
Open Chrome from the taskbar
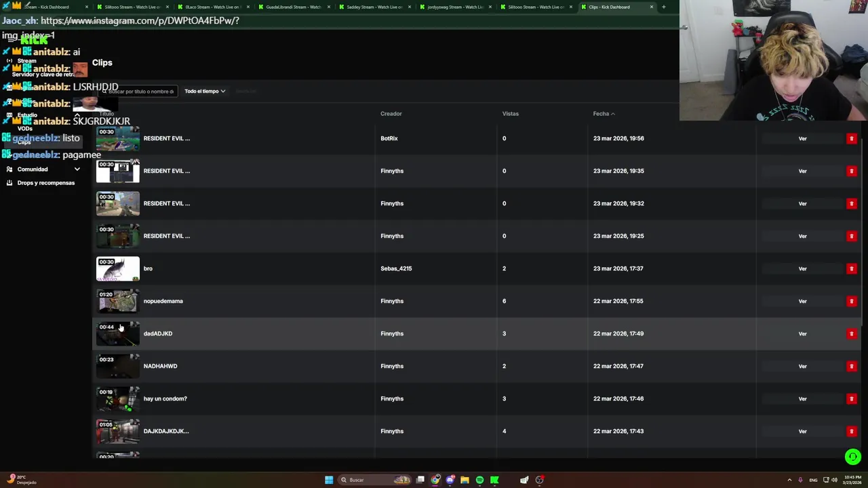(x=435, y=480)
